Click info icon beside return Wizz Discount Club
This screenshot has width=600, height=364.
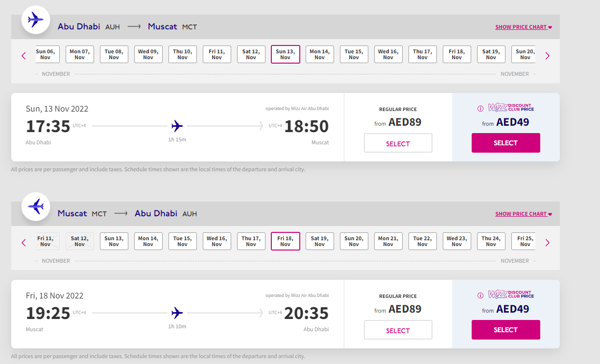point(480,296)
